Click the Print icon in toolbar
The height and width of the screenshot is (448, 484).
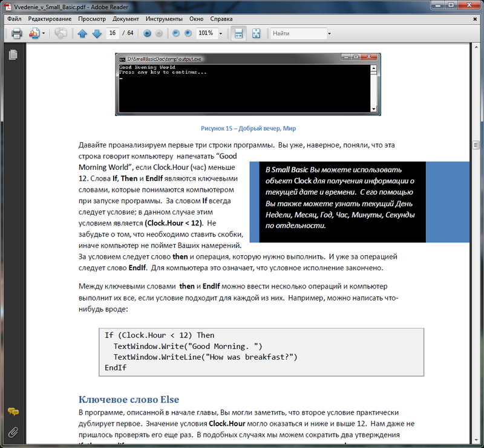pos(16,33)
